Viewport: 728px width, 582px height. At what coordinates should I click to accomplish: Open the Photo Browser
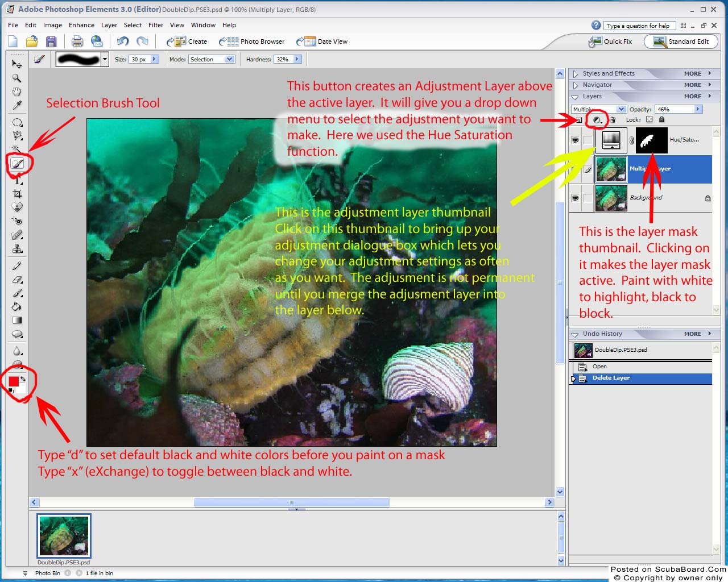[x=252, y=41]
